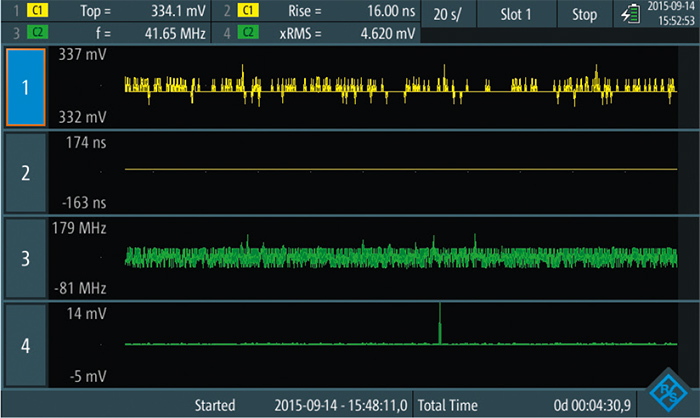Open the xRMS = 4.620 mV measurement
This screenshot has width=700, height=418.
[340, 33]
